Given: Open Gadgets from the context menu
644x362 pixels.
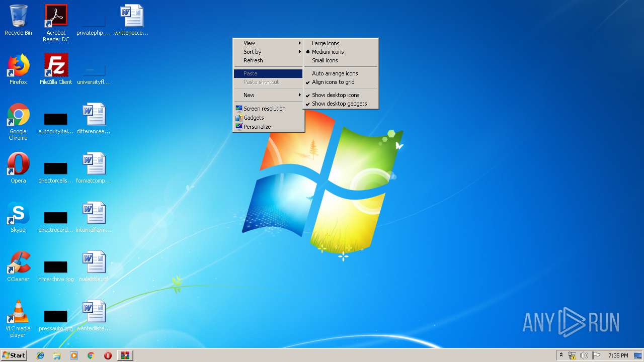Looking at the screenshot, I should tap(268, 118).
